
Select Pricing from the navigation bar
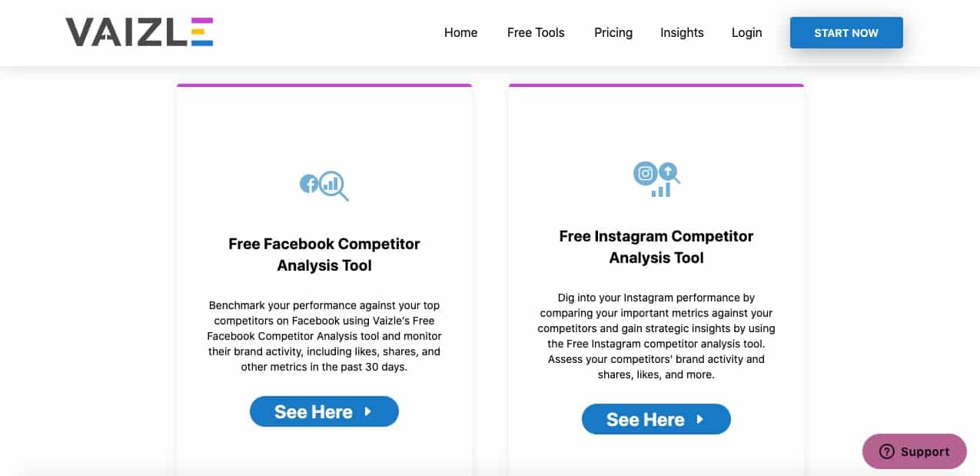[613, 32]
